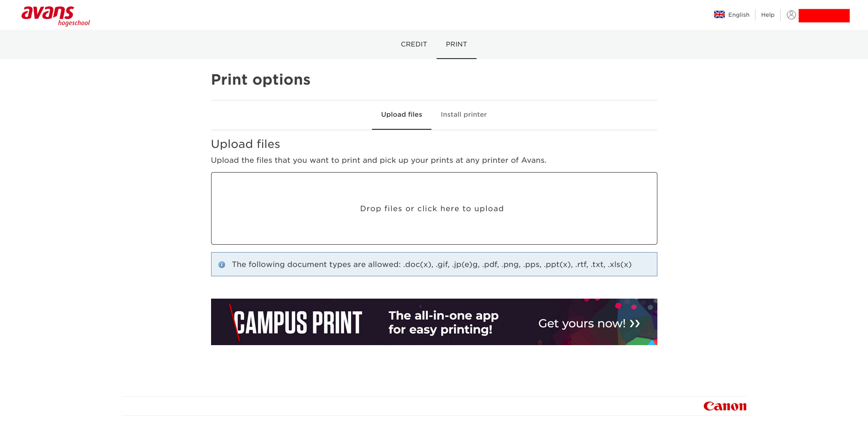
Task: Click the Get yours now link
Action: coord(582,323)
